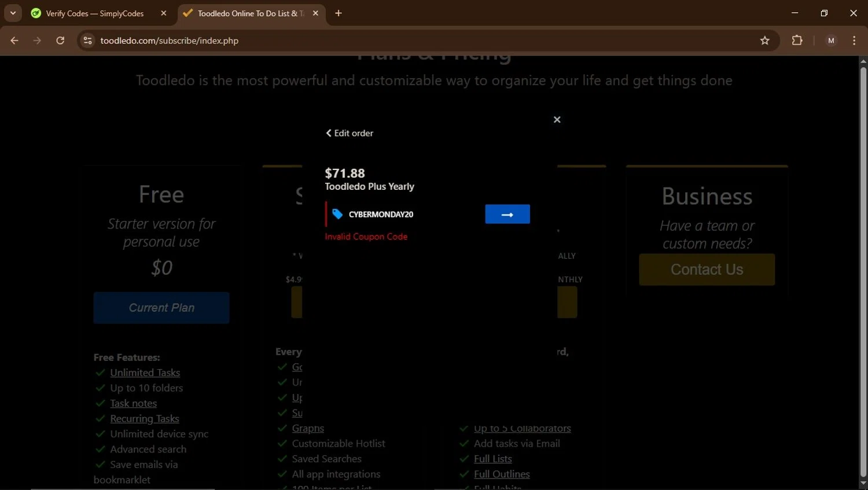Click the checkmark beside Task notes
The height and width of the screenshot is (490, 868).
click(101, 403)
